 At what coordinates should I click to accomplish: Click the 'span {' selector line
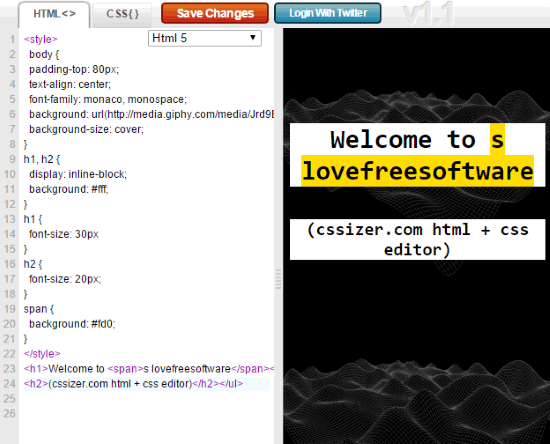point(39,309)
